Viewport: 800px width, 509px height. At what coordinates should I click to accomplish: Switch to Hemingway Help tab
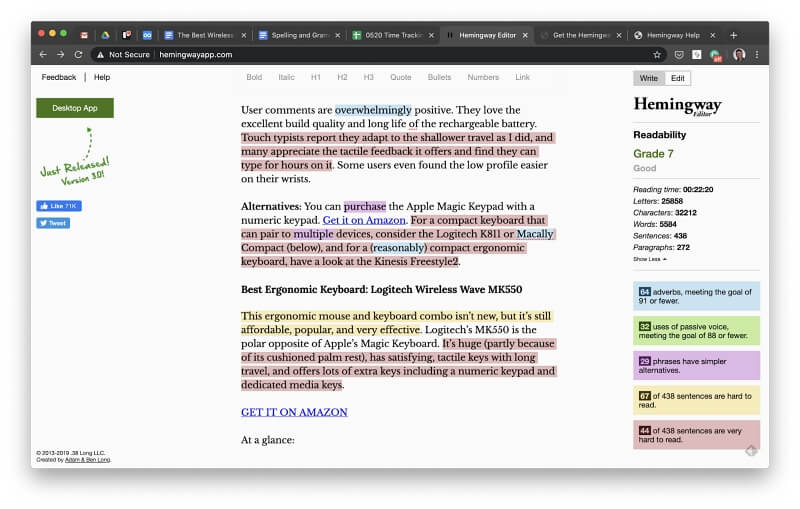672,35
